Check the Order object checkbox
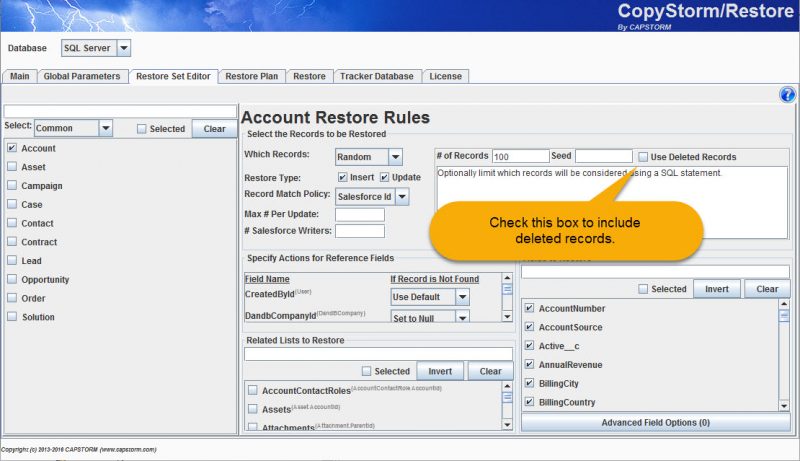The height and width of the screenshot is (461, 800). point(12,298)
